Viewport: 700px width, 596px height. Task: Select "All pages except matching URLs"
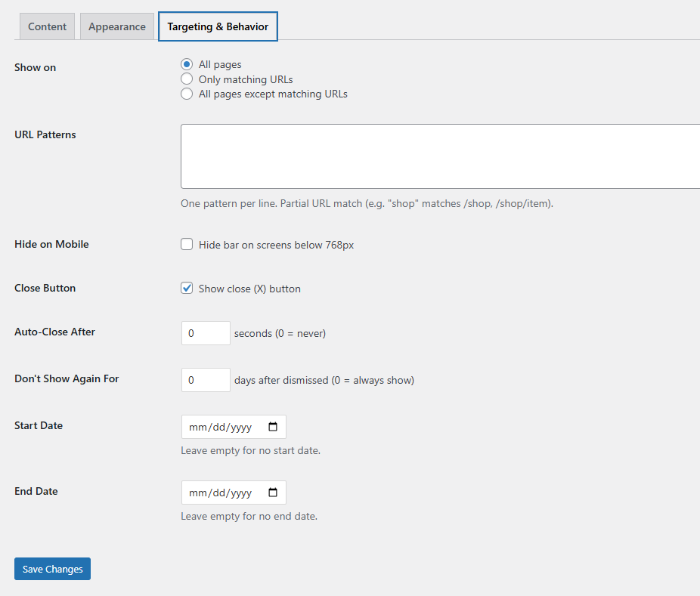pyautogui.click(x=187, y=94)
